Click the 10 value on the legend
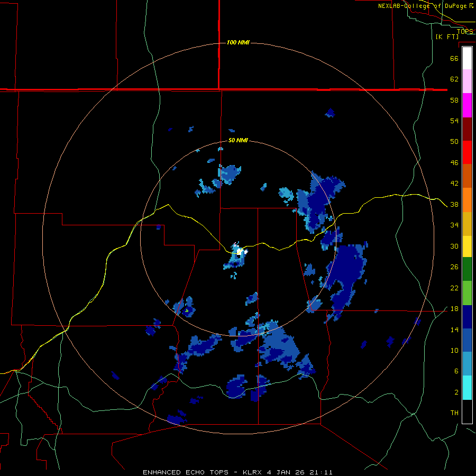Image resolution: width=476 pixels, height=476 pixels. click(454, 351)
